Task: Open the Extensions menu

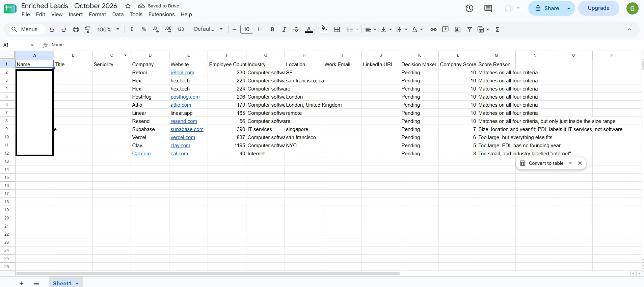Action: (x=162, y=15)
